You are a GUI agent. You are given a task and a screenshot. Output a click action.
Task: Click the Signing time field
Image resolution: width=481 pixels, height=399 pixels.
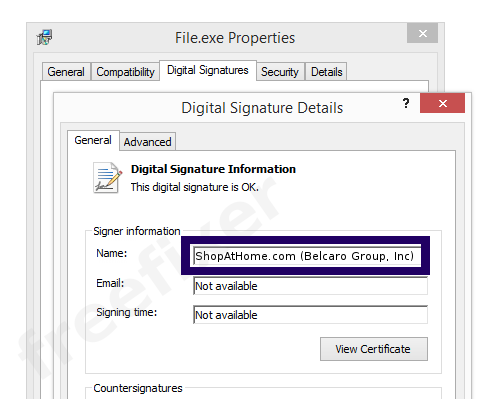[310, 315]
